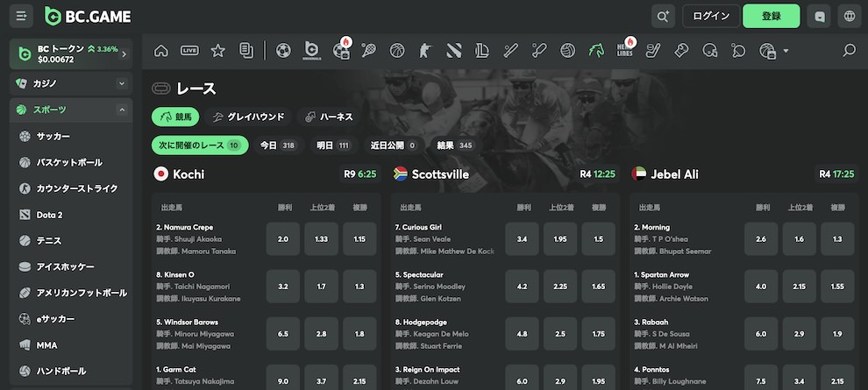
Task: Open the LIVE events icon
Action: 190,51
